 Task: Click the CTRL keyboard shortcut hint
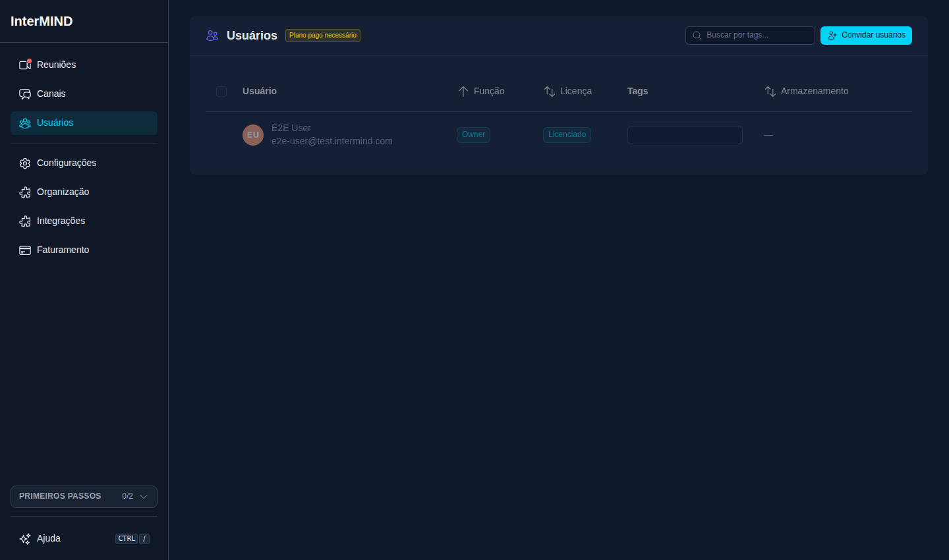127,539
